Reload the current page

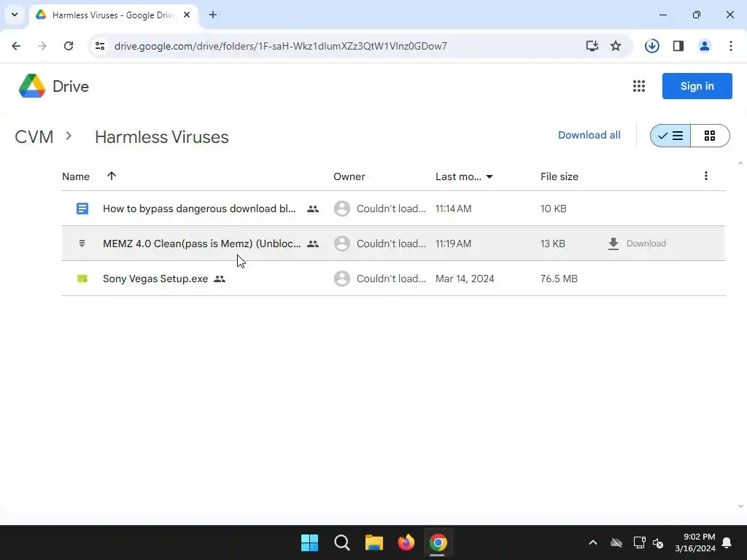tap(69, 46)
